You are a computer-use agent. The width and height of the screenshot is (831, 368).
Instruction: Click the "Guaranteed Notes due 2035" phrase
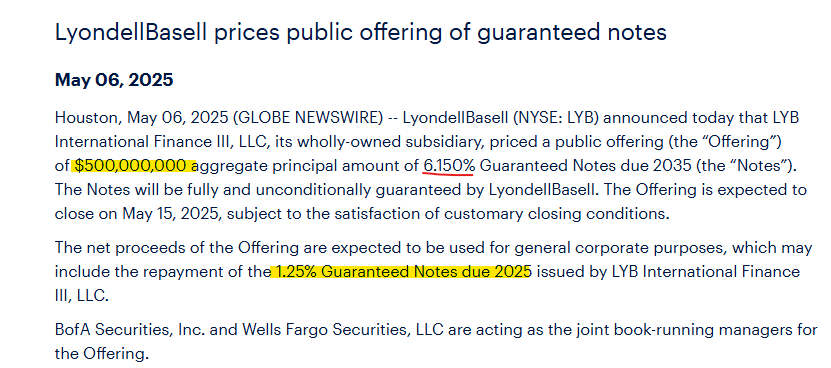[x=585, y=166]
